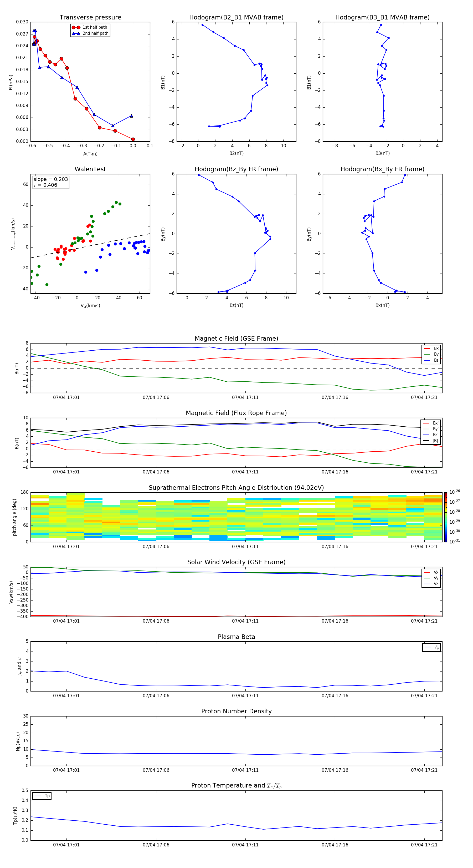Click 'pitch angle (deg)' axis label
473x868 pixels.
[x=14, y=517]
